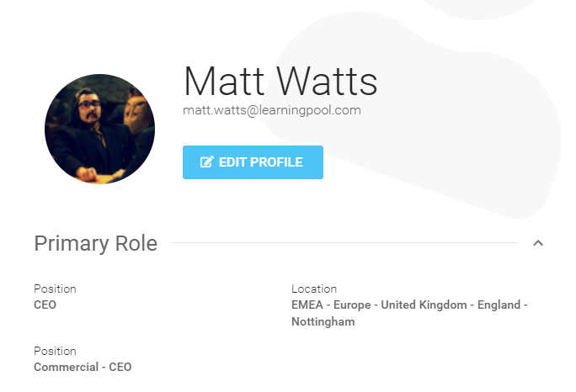Click the bold CEO position value
Image resolution: width=576 pixels, height=392 pixels.
pos(45,305)
